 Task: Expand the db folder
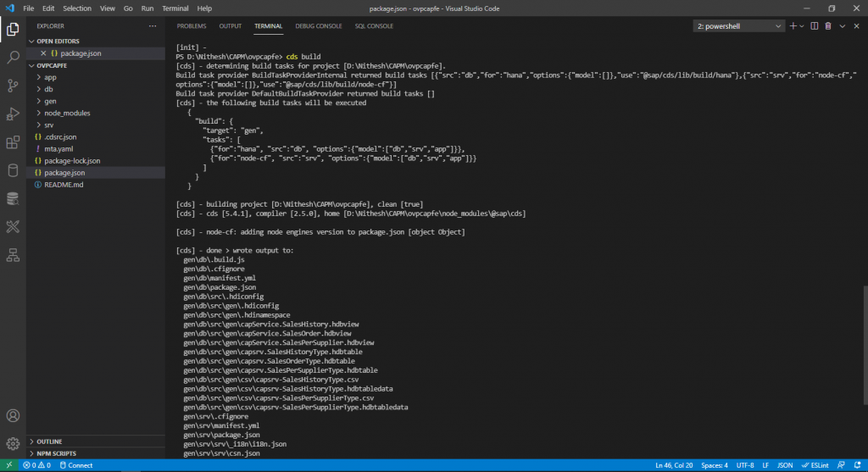(x=95, y=89)
